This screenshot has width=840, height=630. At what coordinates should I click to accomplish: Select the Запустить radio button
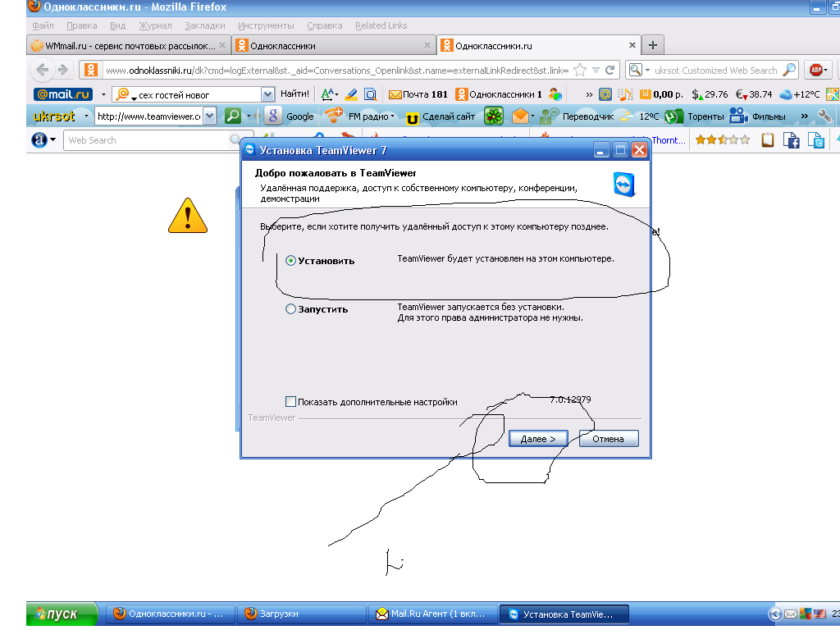[290, 309]
